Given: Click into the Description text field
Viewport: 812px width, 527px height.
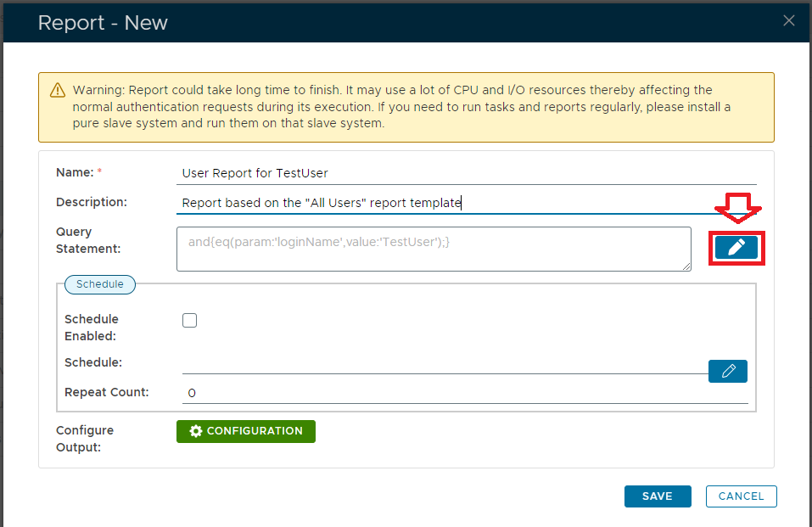Looking at the screenshot, I should pyautogui.click(x=467, y=203).
